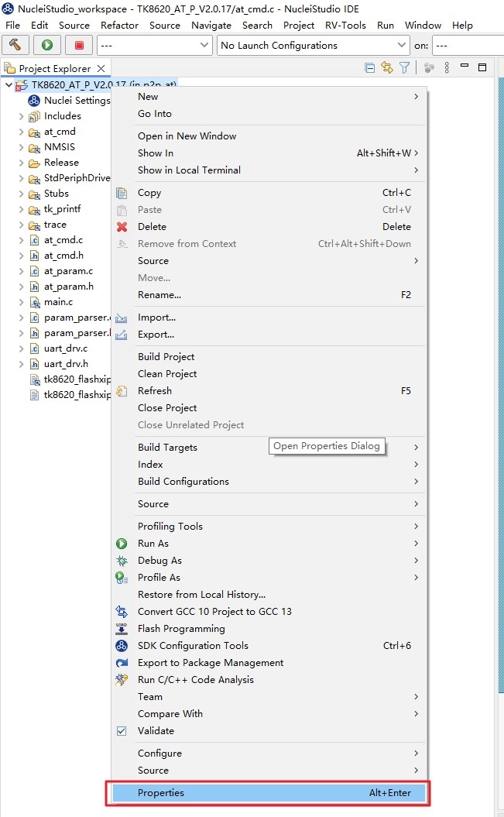Select Properties in context menu

pos(269,792)
